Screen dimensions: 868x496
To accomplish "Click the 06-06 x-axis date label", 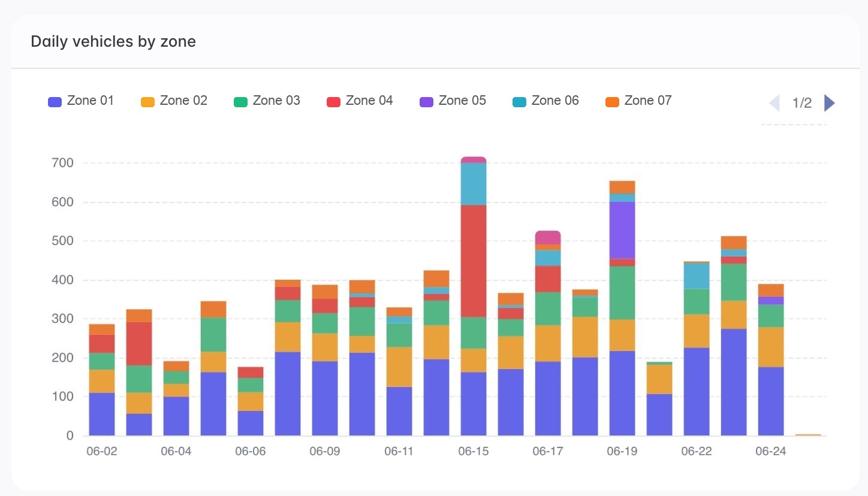I will pyautogui.click(x=251, y=451).
